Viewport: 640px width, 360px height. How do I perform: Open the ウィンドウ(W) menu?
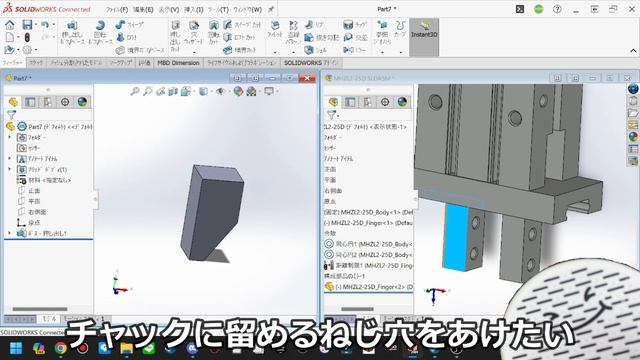247,9
